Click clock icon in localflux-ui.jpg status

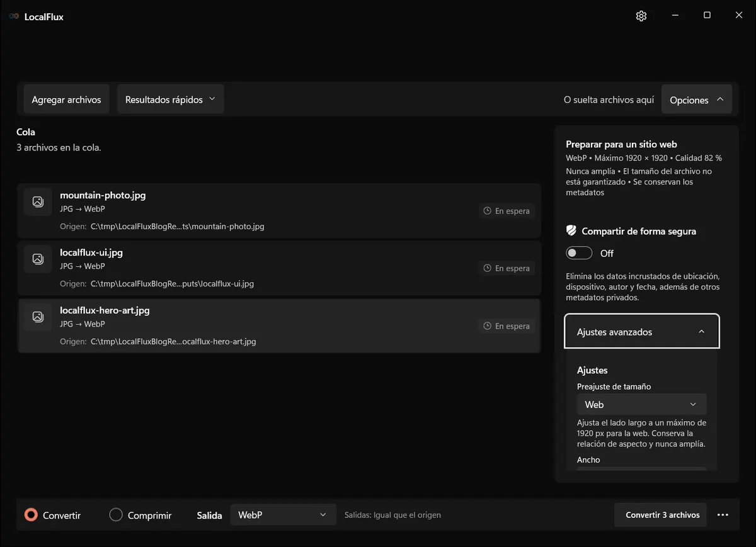pyautogui.click(x=487, y=268)
